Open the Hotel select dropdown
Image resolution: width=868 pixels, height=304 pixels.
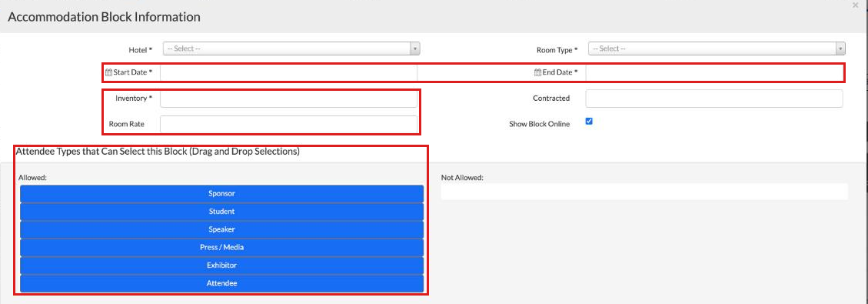click(x=291, y=48)
